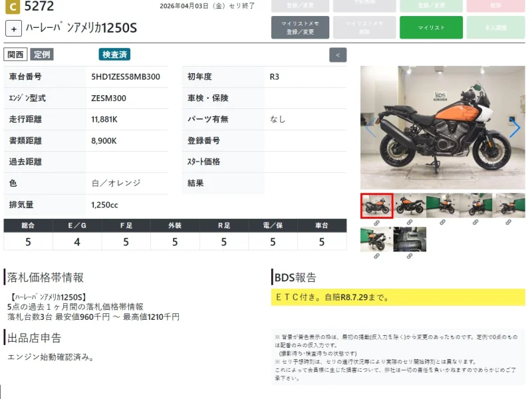Click the 車検・保険 label

pos(207,98)
